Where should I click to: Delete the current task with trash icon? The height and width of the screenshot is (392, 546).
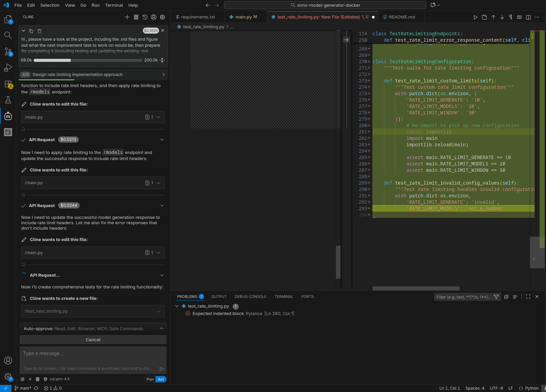tap(39, 31)
